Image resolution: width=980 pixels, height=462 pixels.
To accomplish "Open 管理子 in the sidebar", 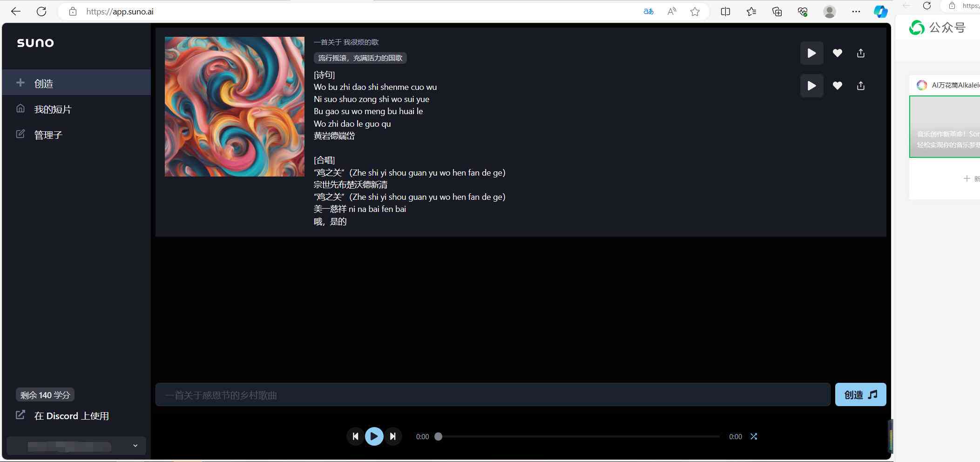I will (76, 135).
